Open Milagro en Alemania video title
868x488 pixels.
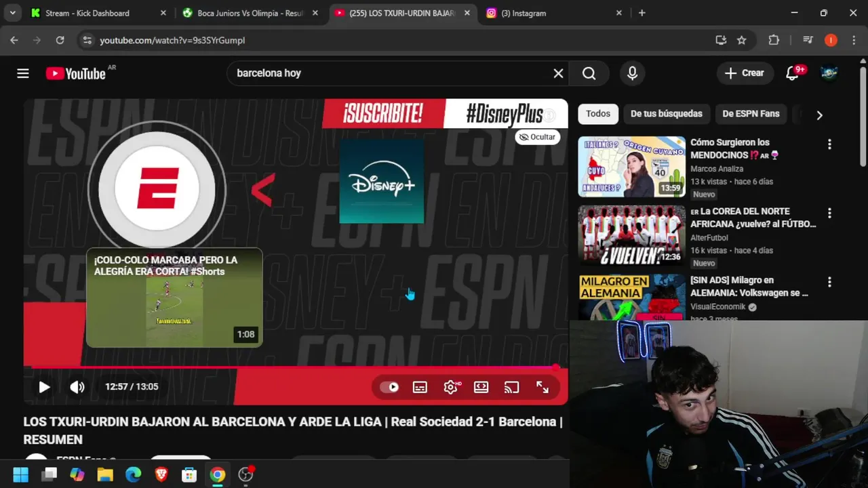[749, 287]
